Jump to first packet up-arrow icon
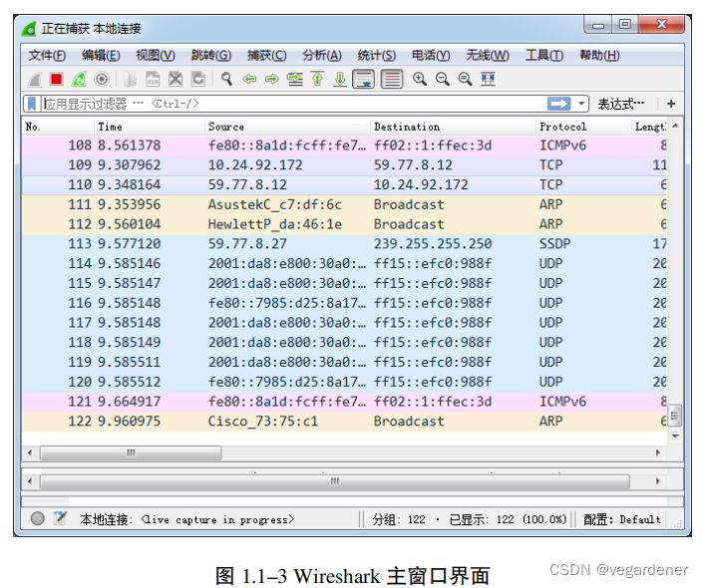Viewport: 704px width, 588px height. 317,80
